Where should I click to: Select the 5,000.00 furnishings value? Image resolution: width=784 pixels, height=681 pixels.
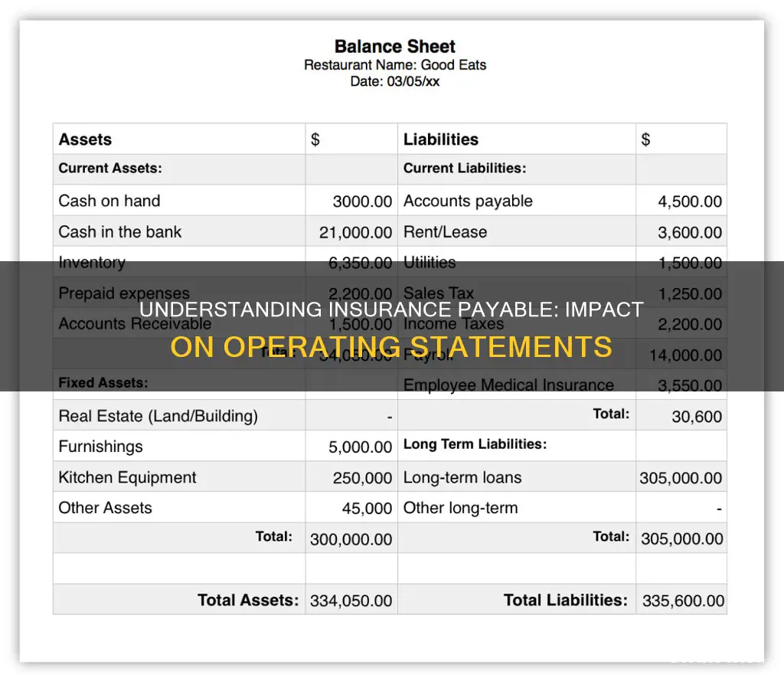(x=360, y=447)
